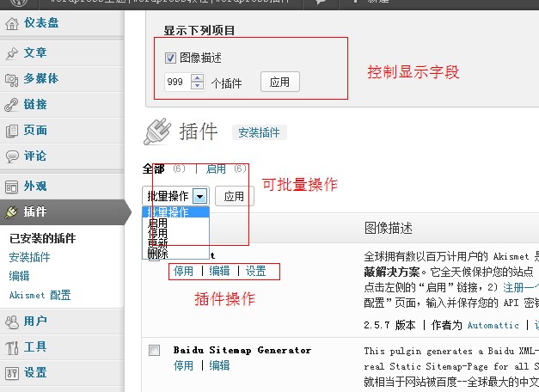Screen dimensions: 539x392
Task: Check the Baidu Sitemap Generator checkbox
Action: click(x=155, y=351)
